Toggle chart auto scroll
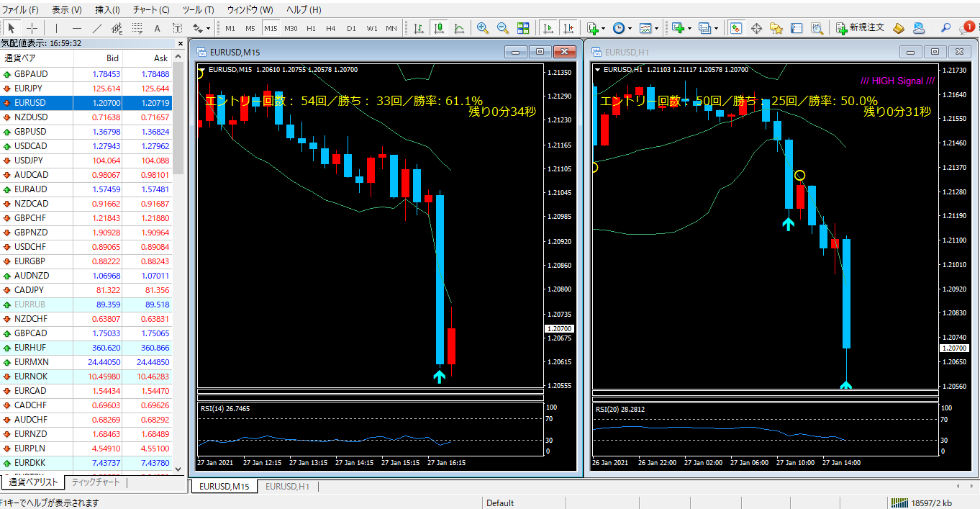This screenshot has width=980, height=509. pyautogui.click(x=548, y=28)
